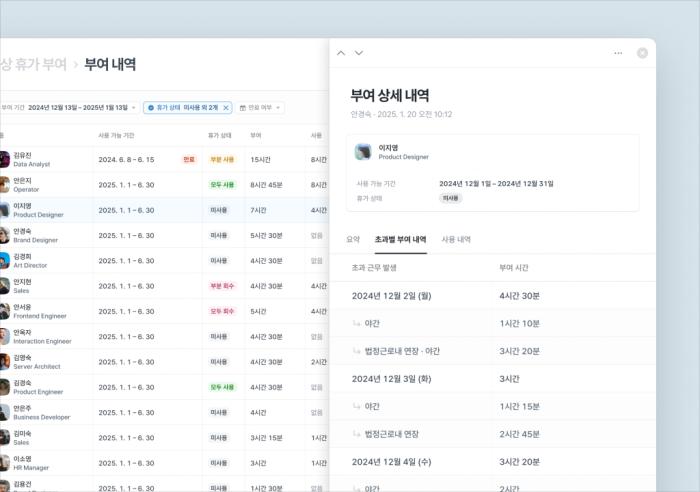The image size is (700, 492).
Task: Go to next record with down chevron
Action: click(358, 53)
